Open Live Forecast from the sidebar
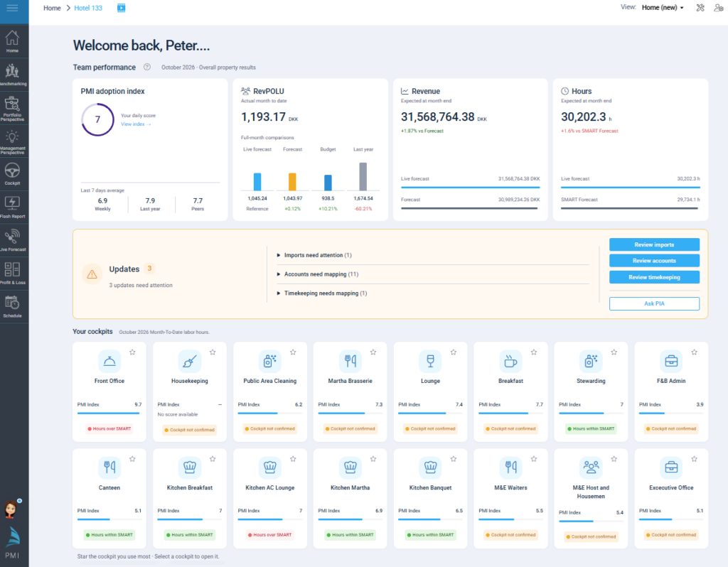 pos(13,240)
